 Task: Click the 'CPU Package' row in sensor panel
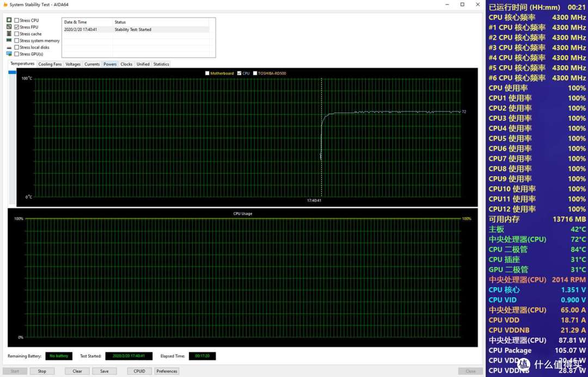click(537, 350)
